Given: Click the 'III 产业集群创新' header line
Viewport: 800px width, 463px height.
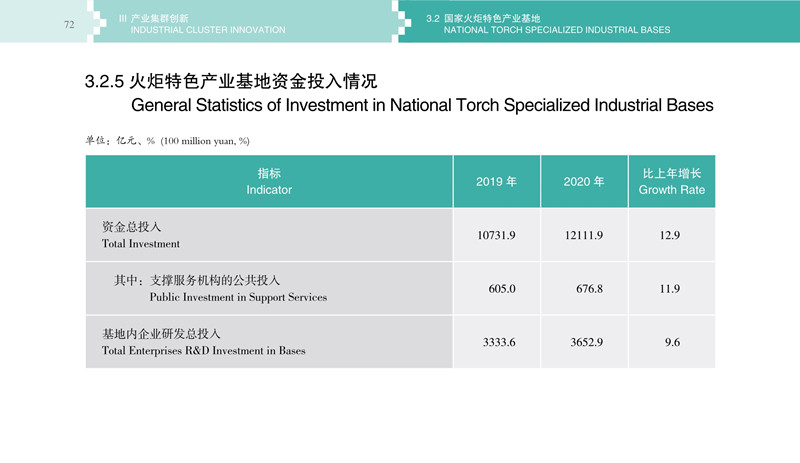Looking at the screenshot, I should tap(154, 18).
